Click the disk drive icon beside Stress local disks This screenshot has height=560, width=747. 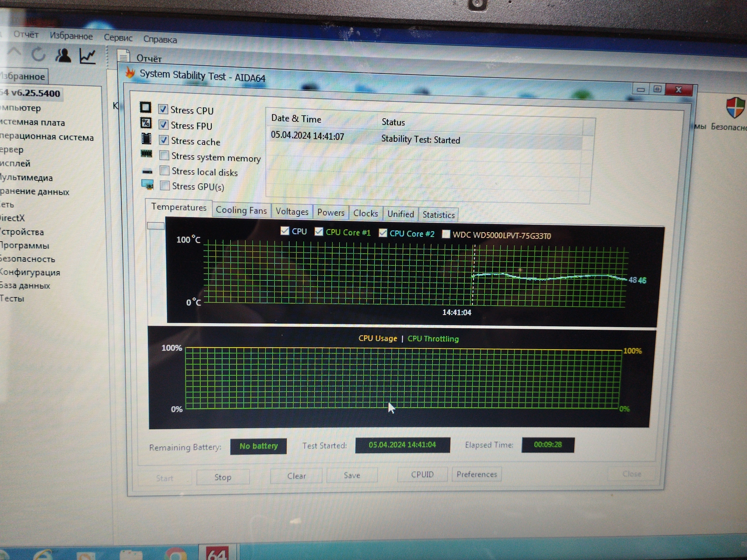pos(147,171)
